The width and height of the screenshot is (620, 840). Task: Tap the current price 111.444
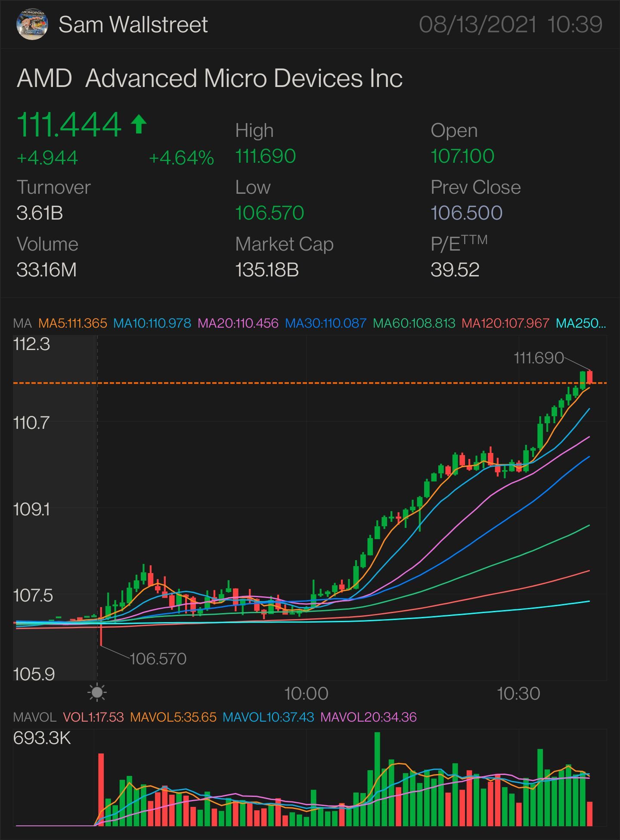[69, 124]
